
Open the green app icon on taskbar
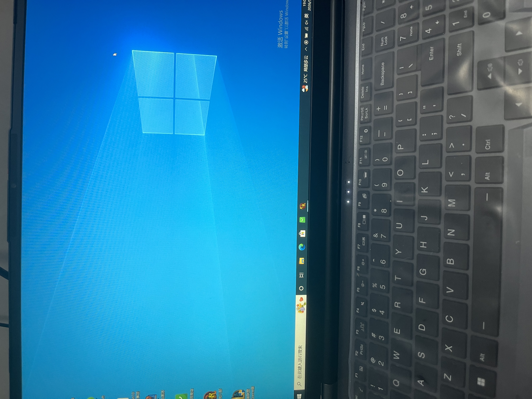[303, 220]
